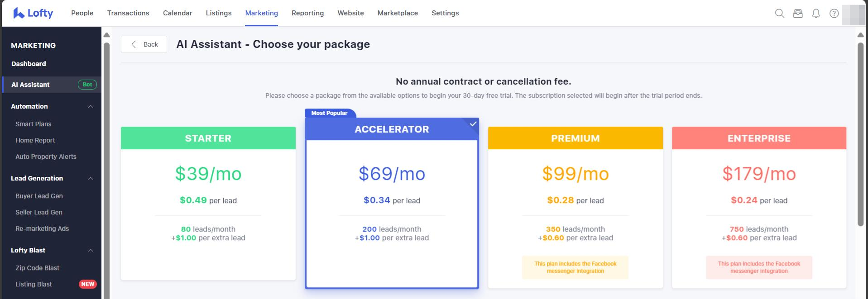Open Settings in top navigation
868x299 pixels.
(x=445, y=13)
